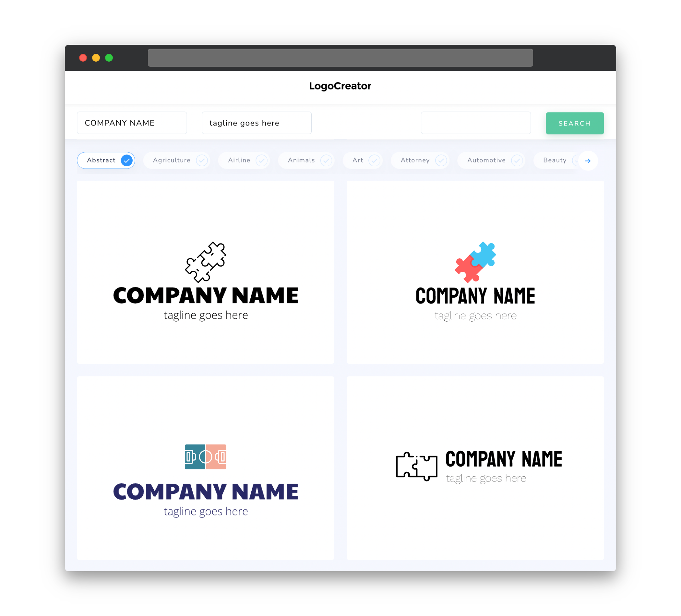Image resolution: width=681 pixels, height=616 pixels.
Task: Click the abstract squares icon bottom-left
Action: click(205, 456)
